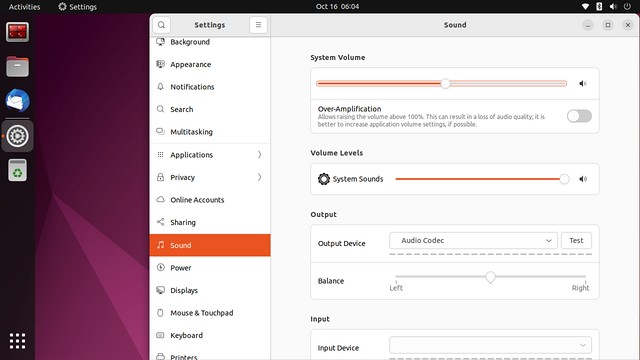Open the Settings search button
This screenshot has height=360, width=640.
coord(161,25)
